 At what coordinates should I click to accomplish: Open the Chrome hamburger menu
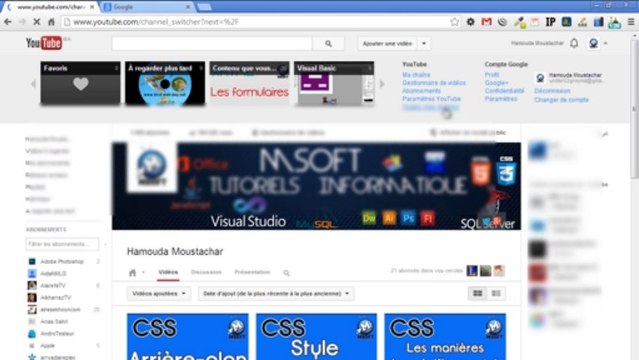(x=630, y=22)
